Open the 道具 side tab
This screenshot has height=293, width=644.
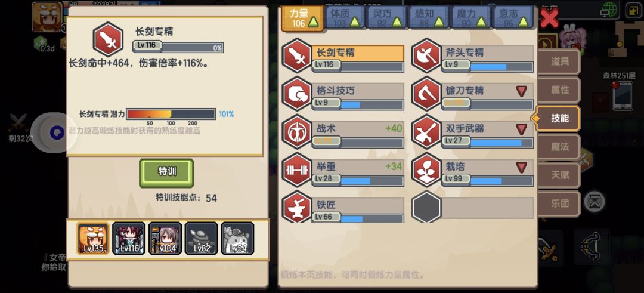pos(559,61)
